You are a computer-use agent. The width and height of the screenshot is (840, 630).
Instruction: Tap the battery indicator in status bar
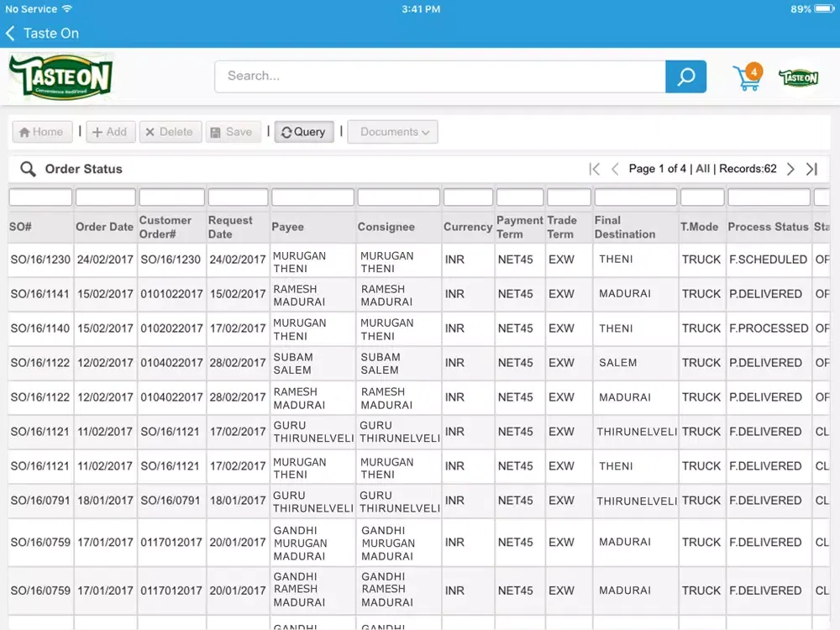[x=824, y=9]
